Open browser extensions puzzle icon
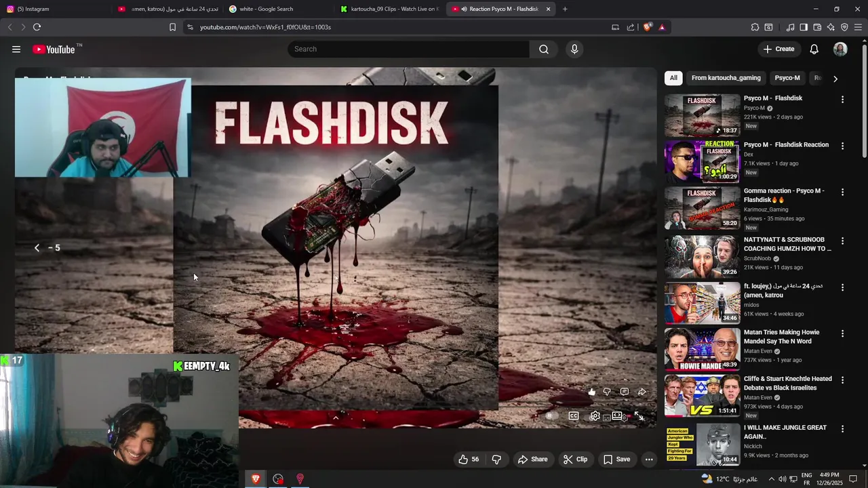Viewport: 868px width, 488px height. point(755,27)
